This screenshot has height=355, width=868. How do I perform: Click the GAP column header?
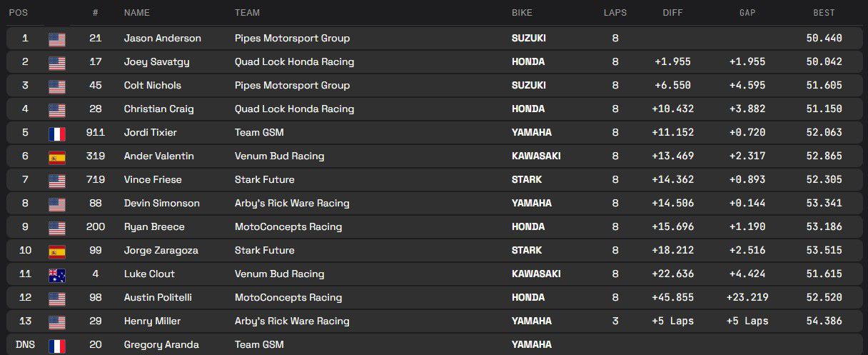click(747, 13)
